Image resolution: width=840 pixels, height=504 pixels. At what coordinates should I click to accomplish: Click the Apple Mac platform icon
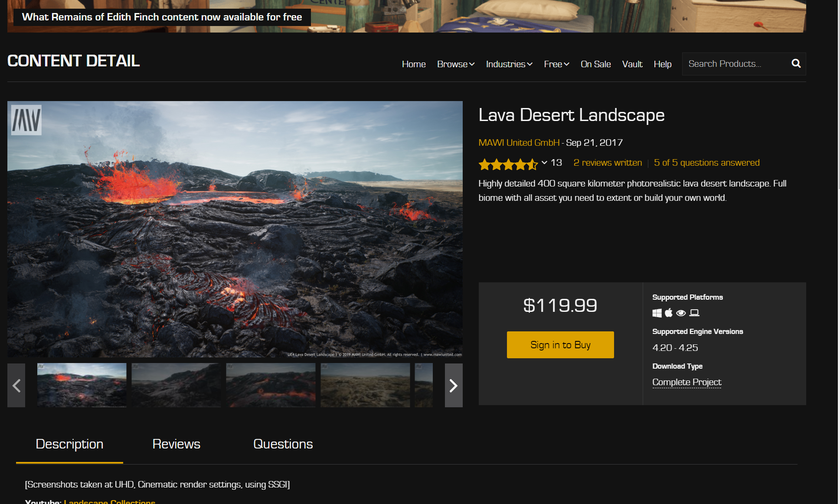669,313
